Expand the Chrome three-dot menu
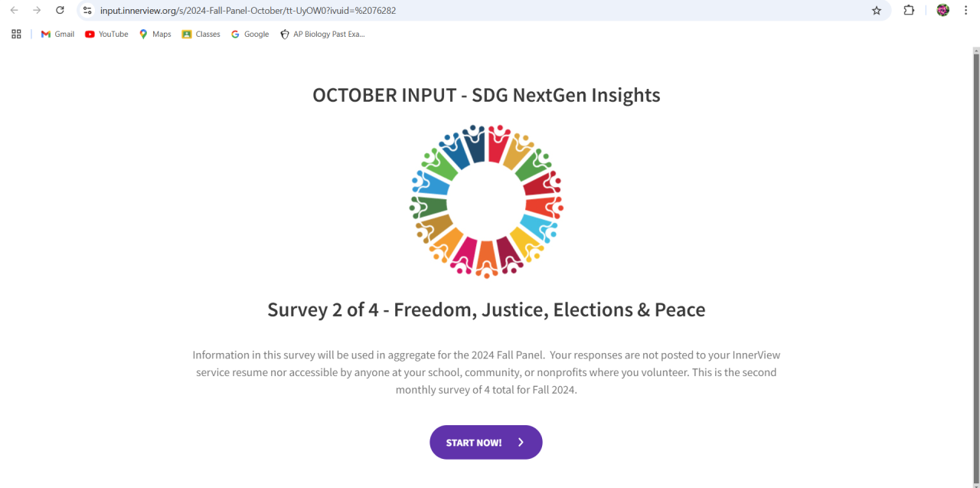980x488 pixels. pyautogui.click(x=965, y=11)
